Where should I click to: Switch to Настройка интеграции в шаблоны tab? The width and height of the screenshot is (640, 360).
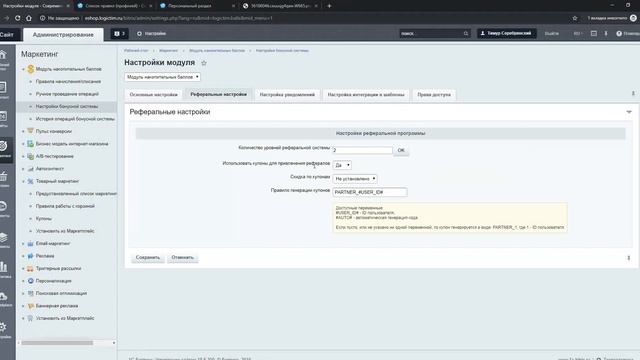tap(366, 95)
